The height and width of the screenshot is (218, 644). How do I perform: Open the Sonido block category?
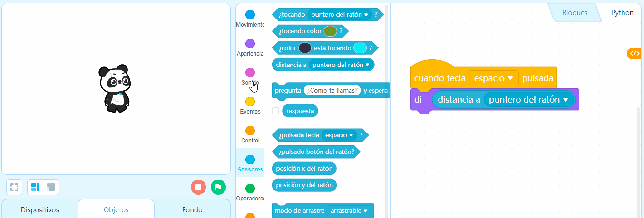[x=250, y=77]
